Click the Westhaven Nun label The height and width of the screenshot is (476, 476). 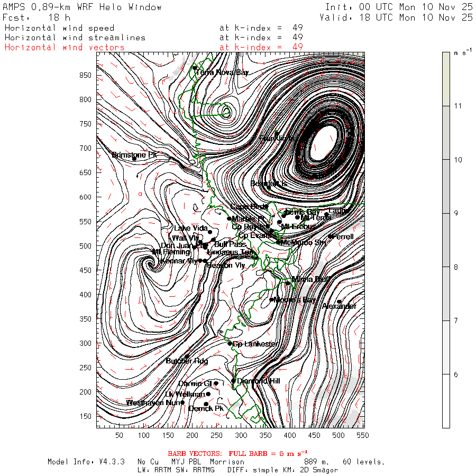coord(153,402)
